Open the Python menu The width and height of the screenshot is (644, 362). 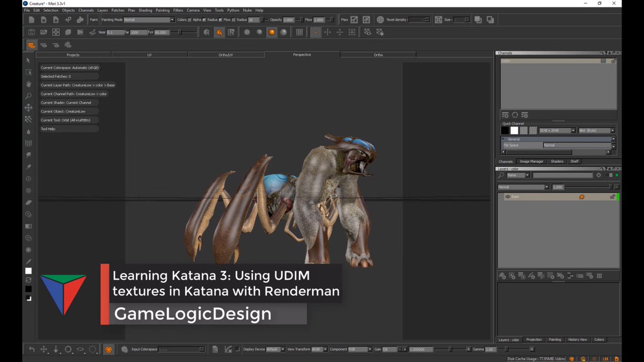[x=233, y=10]
